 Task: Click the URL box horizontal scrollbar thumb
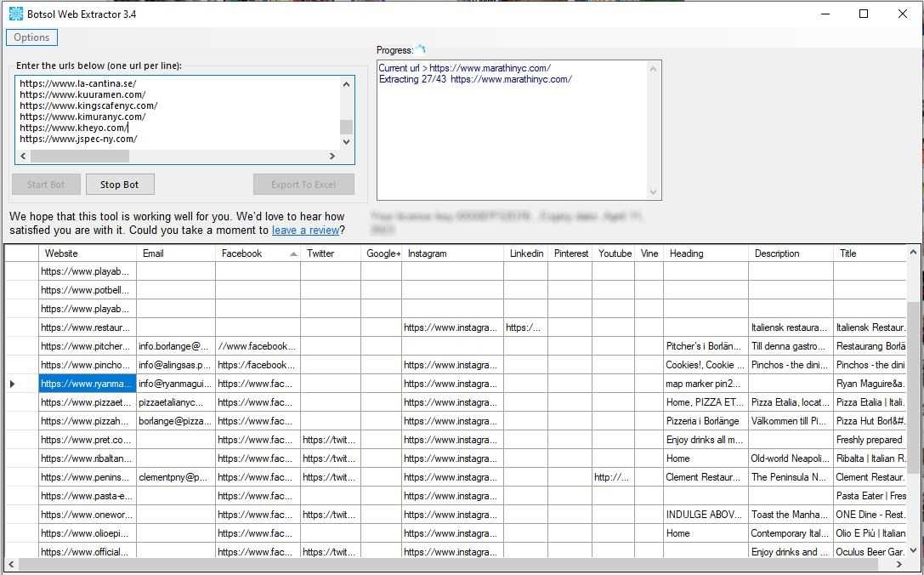click(x=80, y=157)
